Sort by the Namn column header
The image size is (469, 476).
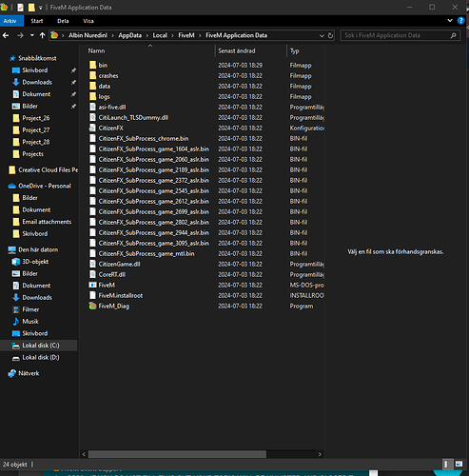coord(96,50)
